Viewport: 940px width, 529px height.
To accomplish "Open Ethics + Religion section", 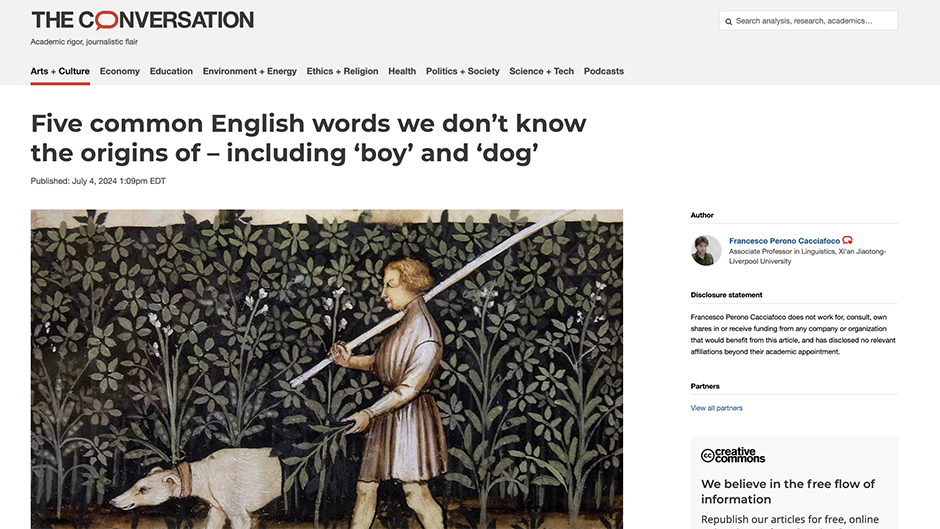I will point(342,71).
